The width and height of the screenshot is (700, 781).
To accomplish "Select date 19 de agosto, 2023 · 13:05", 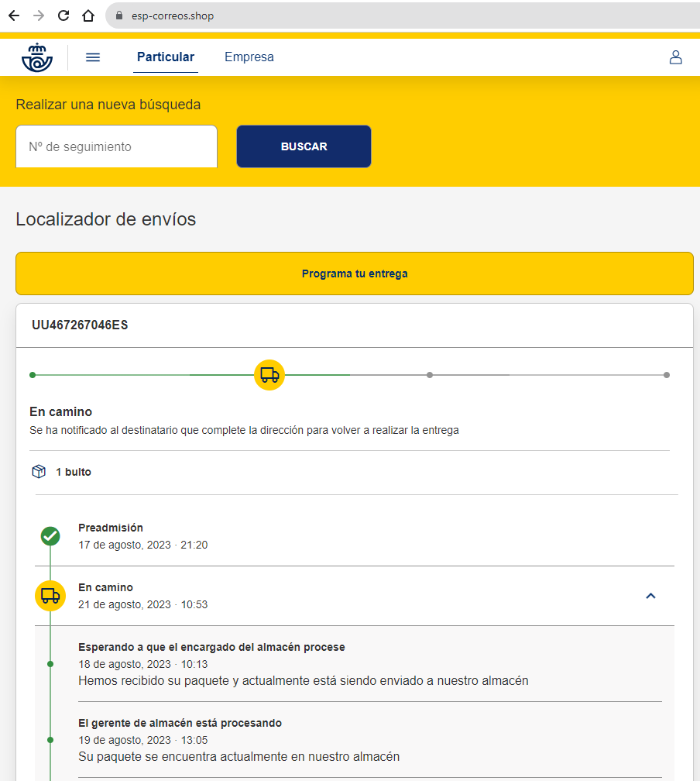I will 143,740.
